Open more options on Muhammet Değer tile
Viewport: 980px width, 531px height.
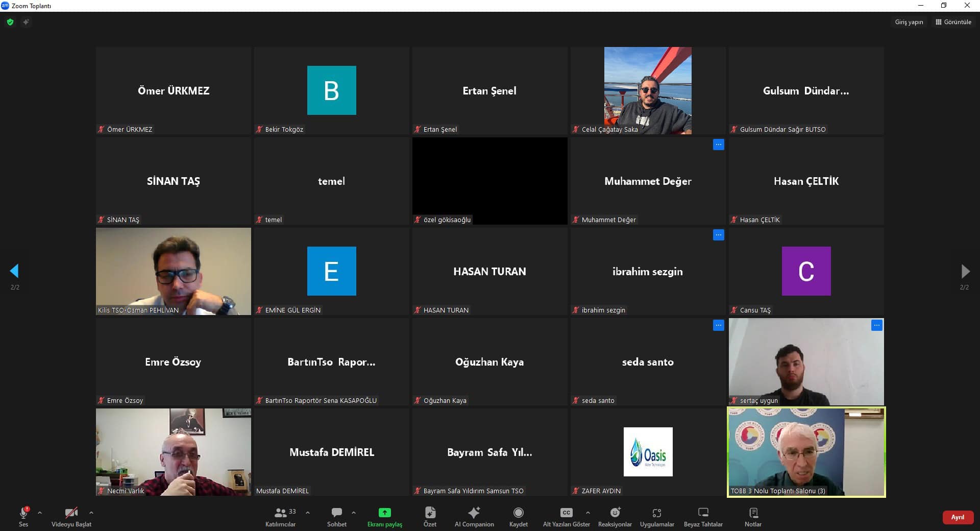(718, 145)
